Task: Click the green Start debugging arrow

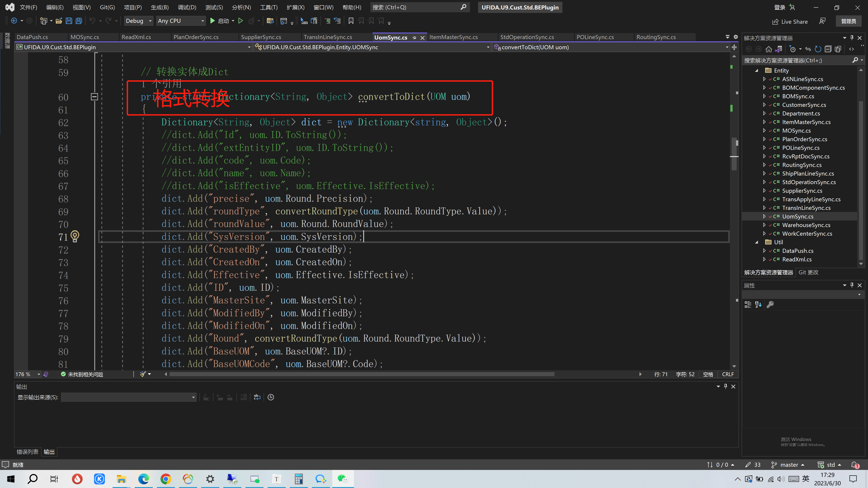Action: (212, 21)
